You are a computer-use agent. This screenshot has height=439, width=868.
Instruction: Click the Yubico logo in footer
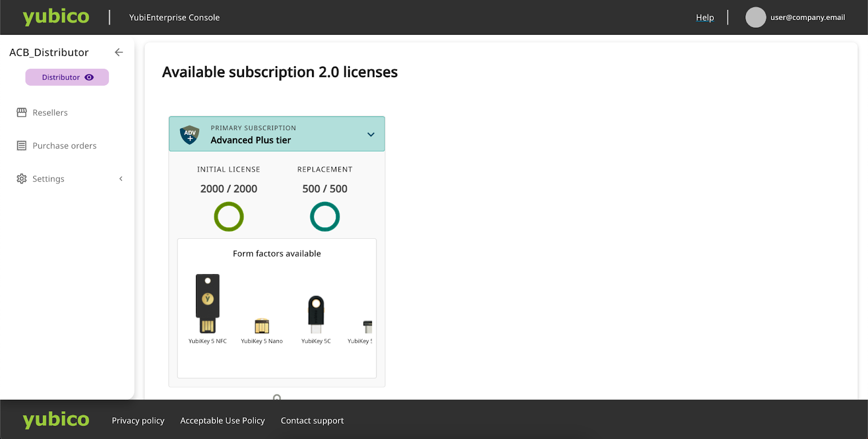(56, 419)
